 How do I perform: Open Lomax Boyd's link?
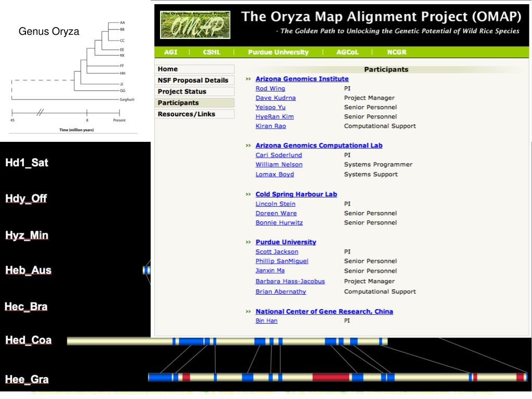274,175
